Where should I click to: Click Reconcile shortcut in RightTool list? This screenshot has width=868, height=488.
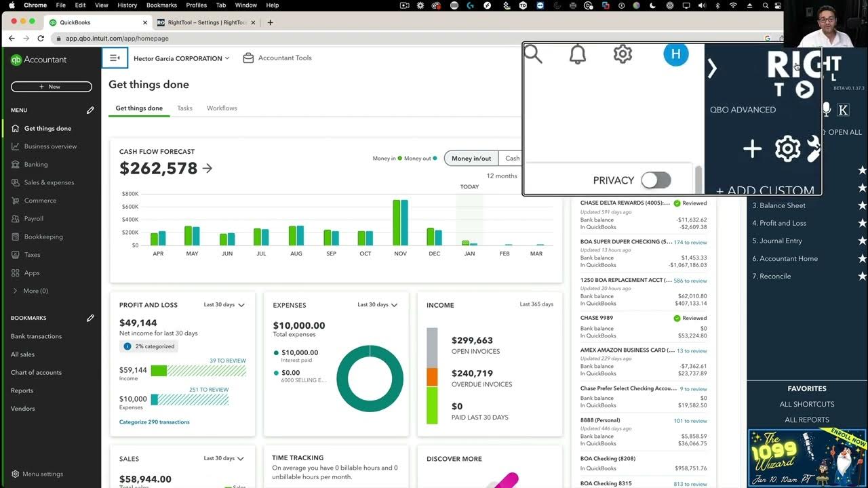(772, 276)
